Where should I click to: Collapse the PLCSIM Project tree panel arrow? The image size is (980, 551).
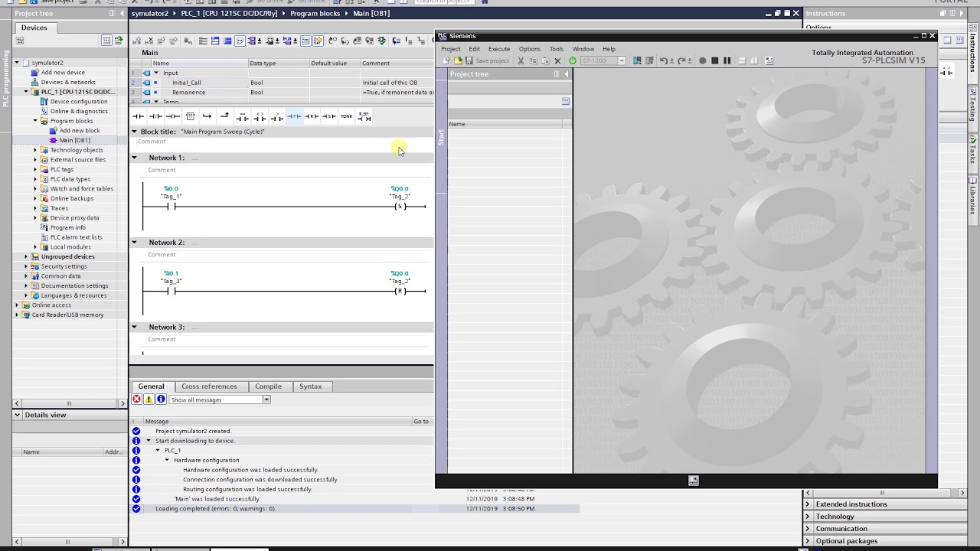(x=567, y=74)
